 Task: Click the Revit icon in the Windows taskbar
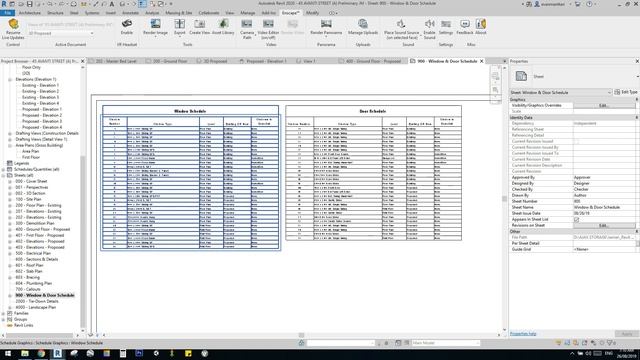click(58, 353)
